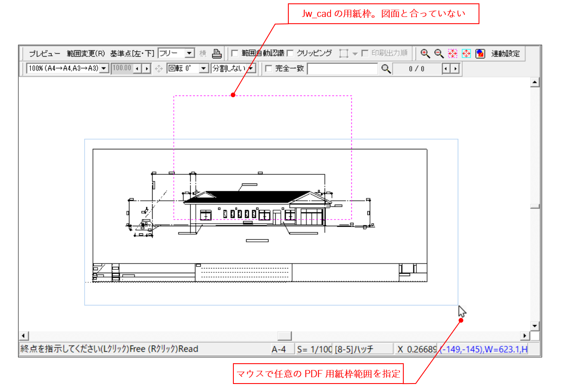Click the zoom out magnifier icon

click(x=439, y=53)
